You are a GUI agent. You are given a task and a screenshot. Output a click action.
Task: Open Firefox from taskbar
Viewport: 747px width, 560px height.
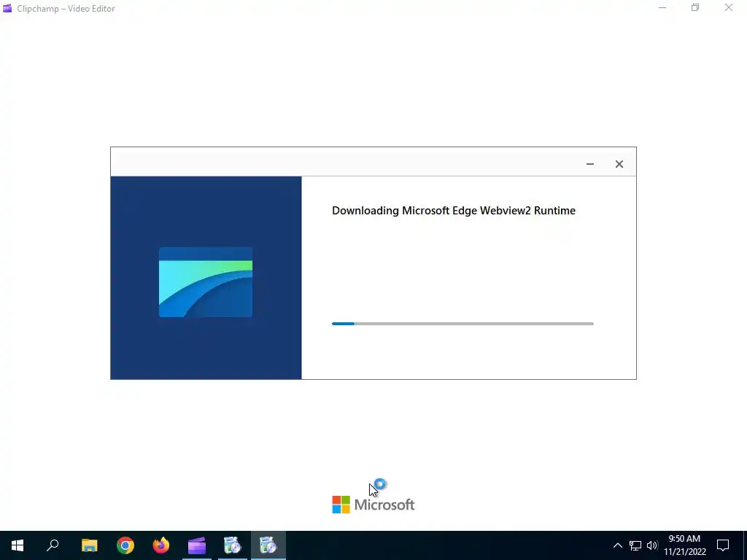coord(161,545)
